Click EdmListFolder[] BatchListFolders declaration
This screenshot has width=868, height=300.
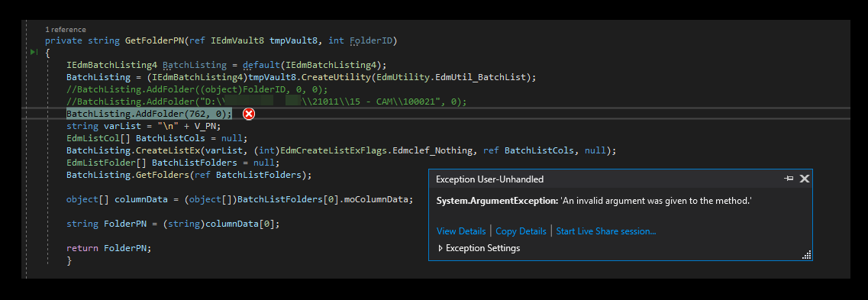[x=173, y=163]
